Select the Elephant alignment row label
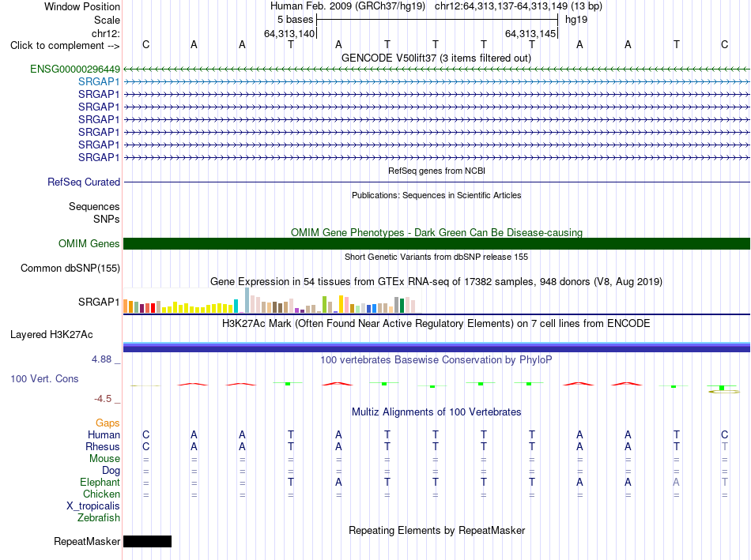 pyautogui.click(x=100, y=482)
